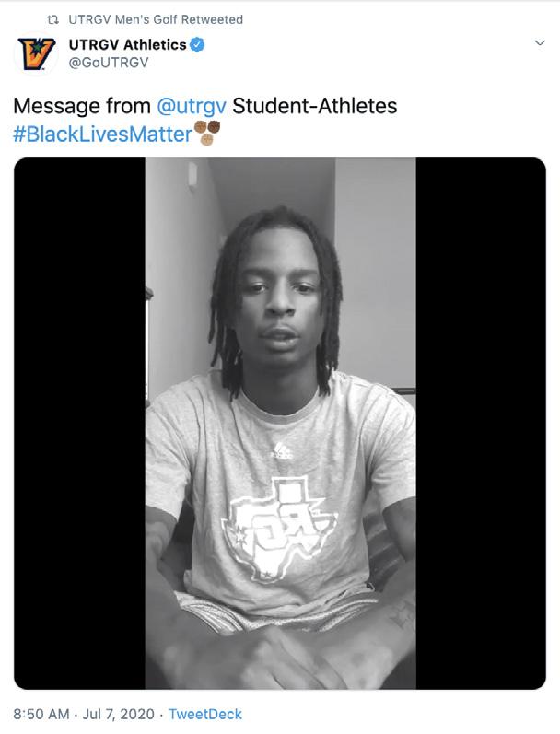Click the retweet arrows icon above the tweet
This screenshot has width=560, height=734.
tap(52, 19)
